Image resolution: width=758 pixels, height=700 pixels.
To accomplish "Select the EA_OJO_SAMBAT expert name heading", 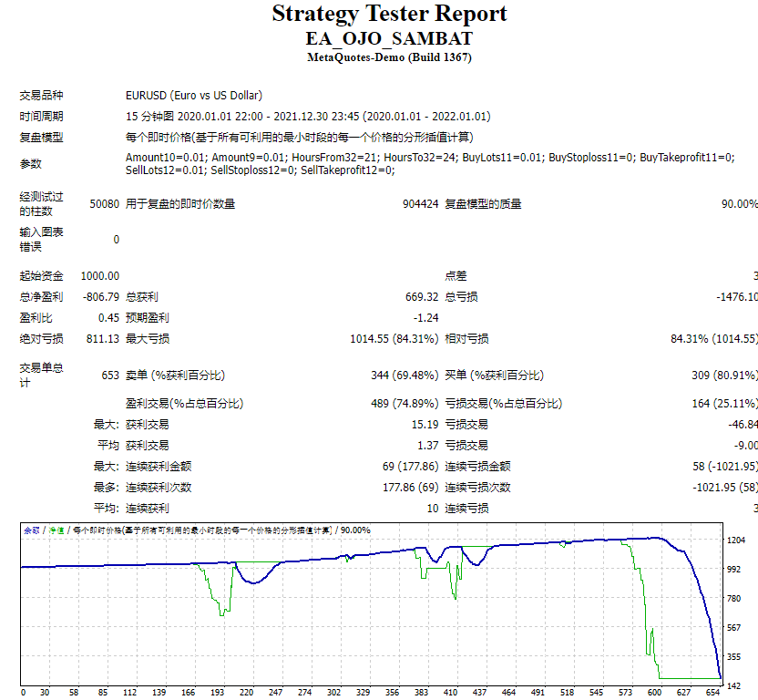I will [x=389, y=38].
